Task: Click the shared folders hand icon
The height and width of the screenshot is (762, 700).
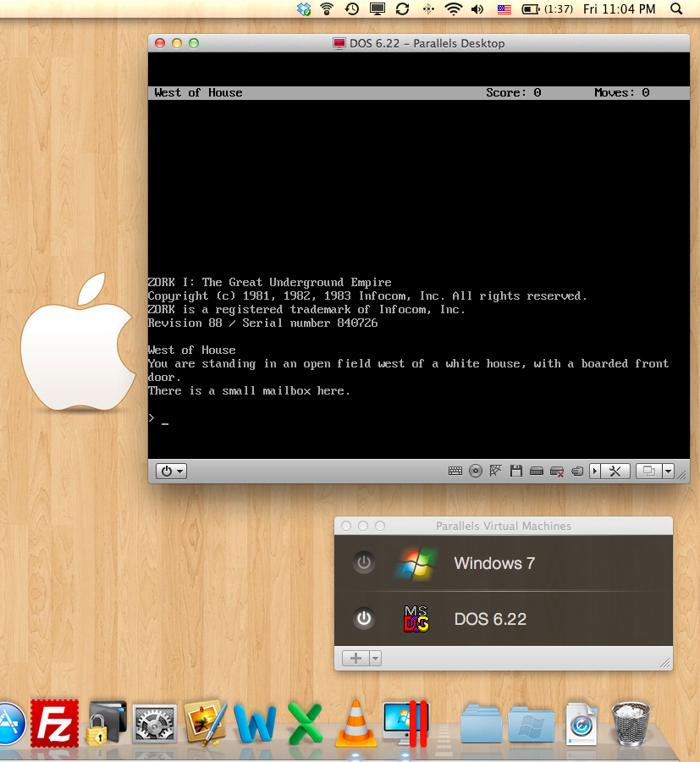Action: click(x=577, y=471)
